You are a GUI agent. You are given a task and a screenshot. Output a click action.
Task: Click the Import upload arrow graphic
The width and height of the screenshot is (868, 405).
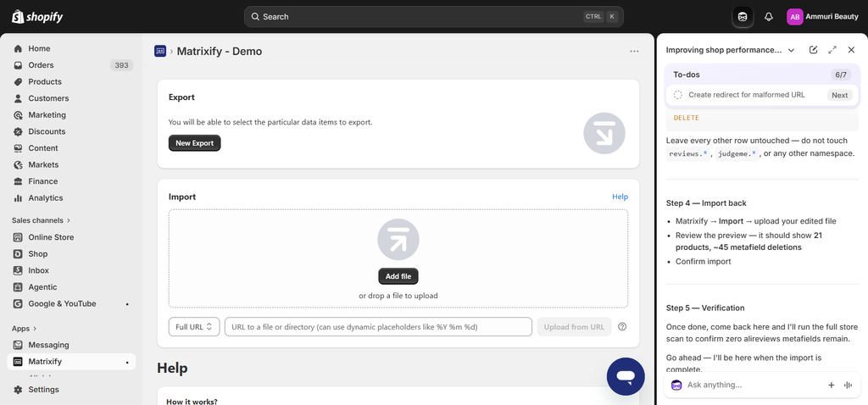[398, 240]
